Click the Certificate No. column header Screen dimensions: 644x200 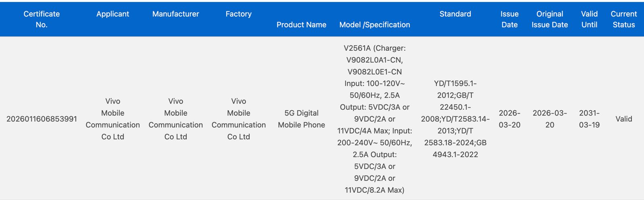[x=41, y=19]
